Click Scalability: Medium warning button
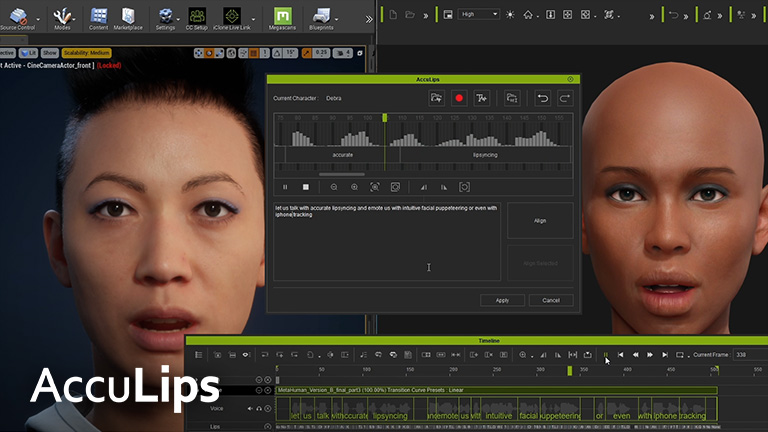 tap(87, 53)
